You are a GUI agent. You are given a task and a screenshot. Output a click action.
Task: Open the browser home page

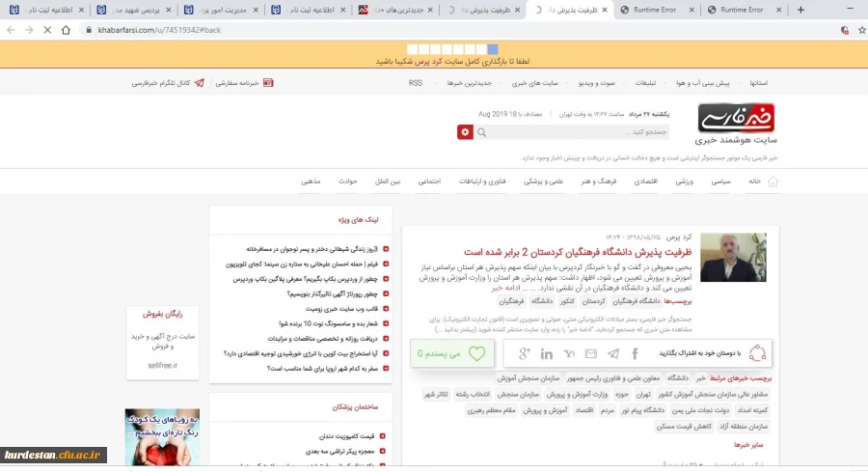pos(66,30)
